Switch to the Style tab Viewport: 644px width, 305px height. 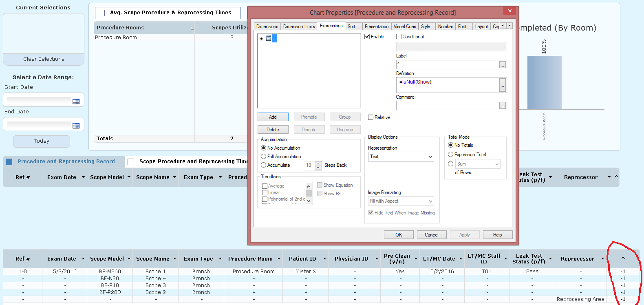pyautogui.click(x=426, y=27)
